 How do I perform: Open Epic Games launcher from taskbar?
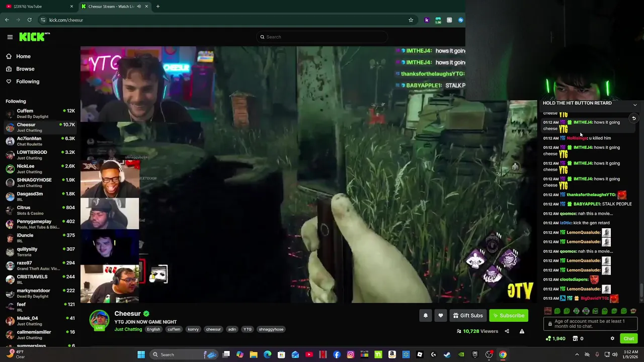(475, 354)
